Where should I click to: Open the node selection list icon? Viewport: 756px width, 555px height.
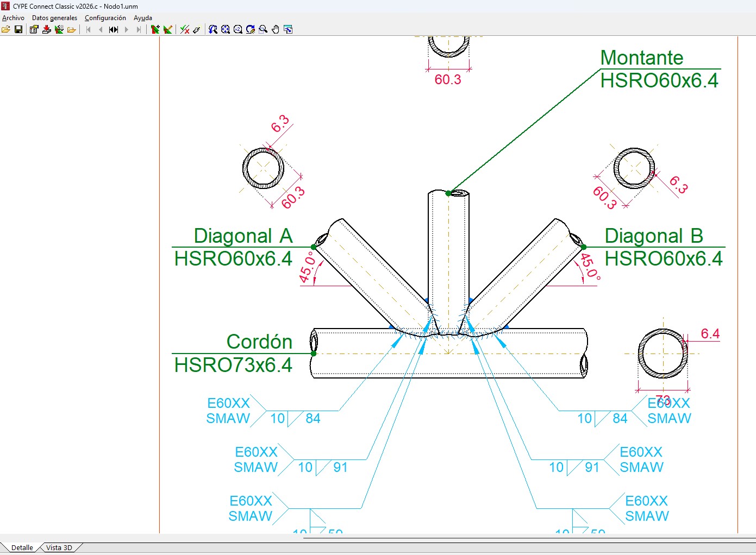tap(114, 29)
